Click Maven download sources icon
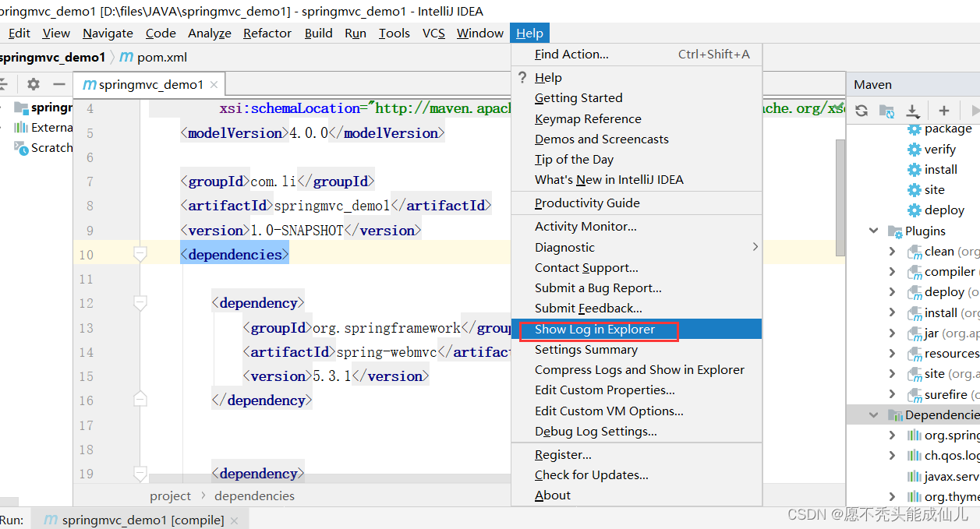This screenshot has width=980, height=529. coord(913,111)
